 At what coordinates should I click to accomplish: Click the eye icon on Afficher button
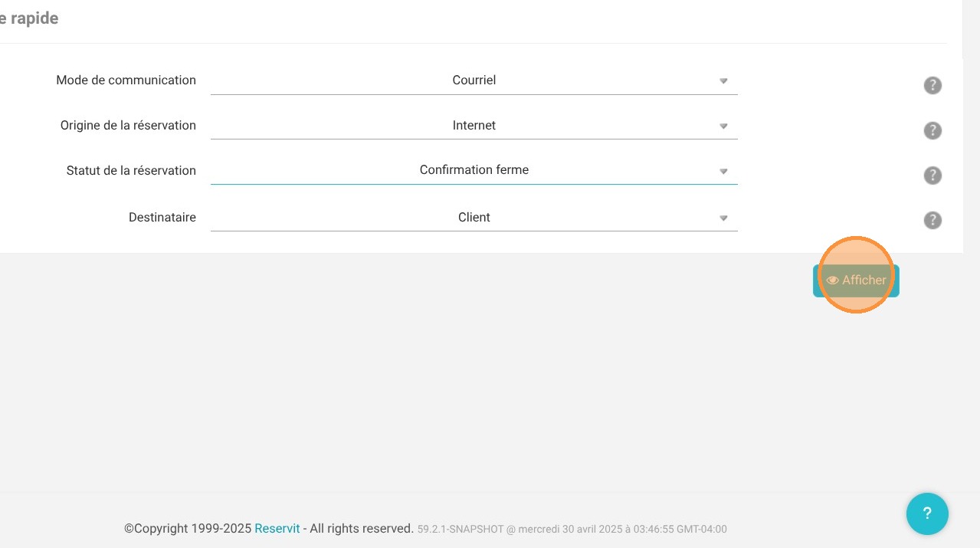pyautogui.click(x=832, y=281)
